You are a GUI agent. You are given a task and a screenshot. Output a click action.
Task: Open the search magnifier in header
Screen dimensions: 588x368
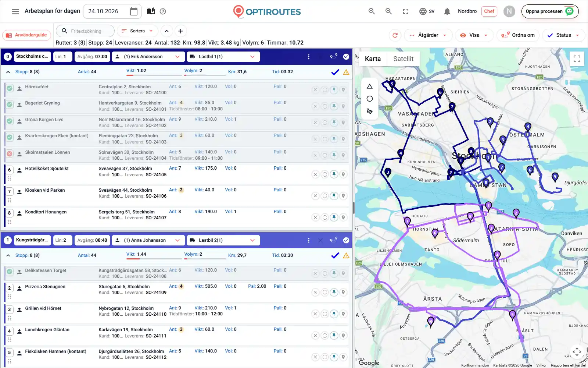(372, 11)
